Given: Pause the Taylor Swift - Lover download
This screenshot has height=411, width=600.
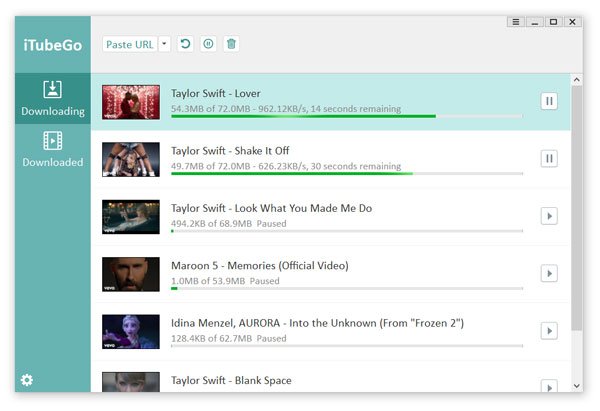Looking at the screenshot, I should pos(549,101).
